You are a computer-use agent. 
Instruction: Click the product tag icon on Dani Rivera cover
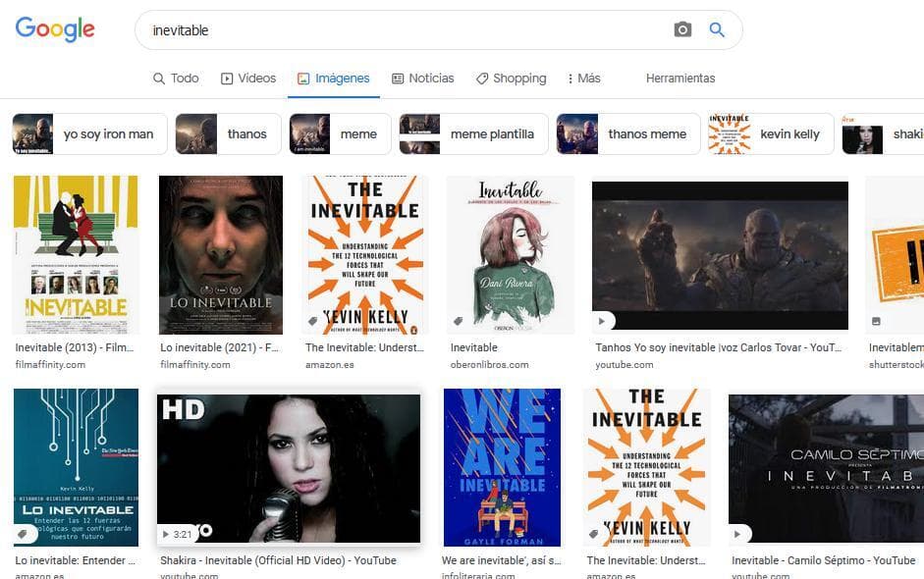pos(458,321)
